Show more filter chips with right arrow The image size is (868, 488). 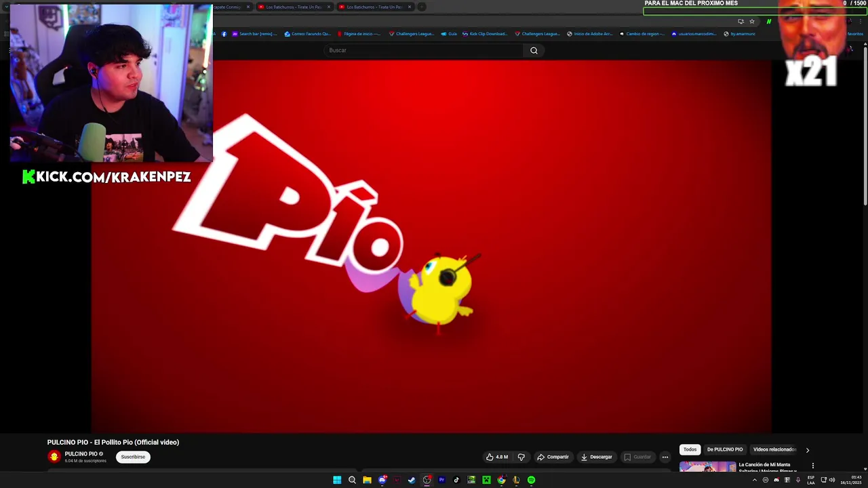coord(807,450)
